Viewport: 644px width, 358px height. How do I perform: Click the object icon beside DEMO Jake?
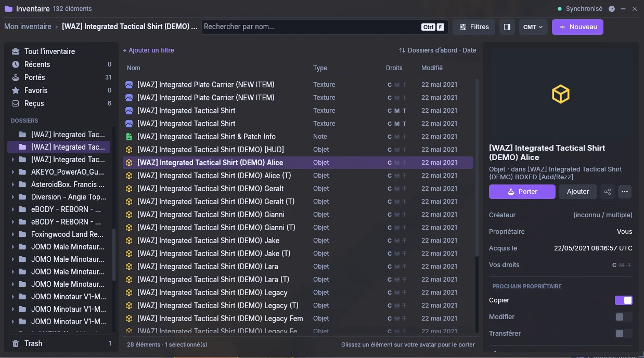(x=129, y=241)
